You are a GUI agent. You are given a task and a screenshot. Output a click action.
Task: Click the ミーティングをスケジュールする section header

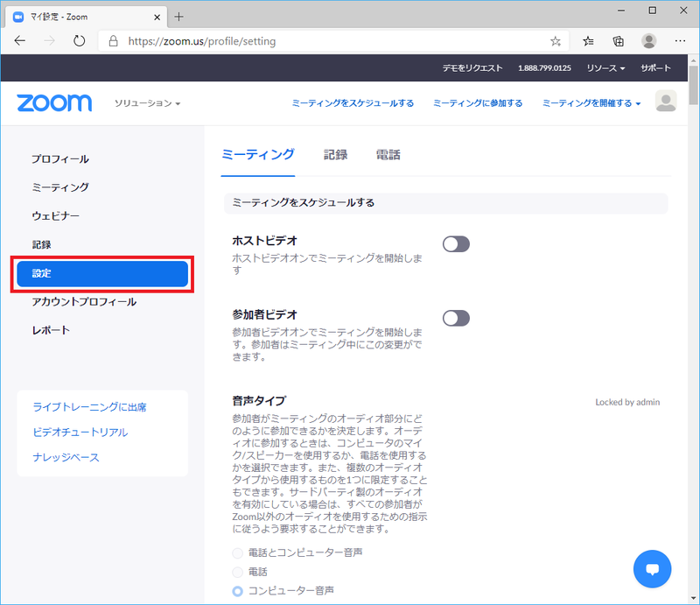pos(446,203)
